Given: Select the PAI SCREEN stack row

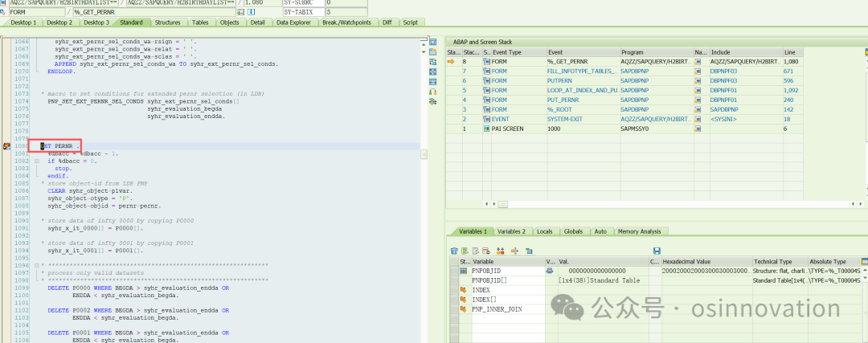Looking at the screenshot, I should (x=624, y=129).
